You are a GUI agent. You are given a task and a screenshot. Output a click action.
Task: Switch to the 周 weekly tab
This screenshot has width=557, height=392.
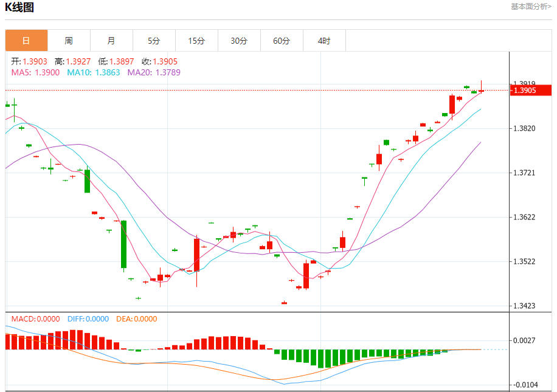(x=69, y=41)
